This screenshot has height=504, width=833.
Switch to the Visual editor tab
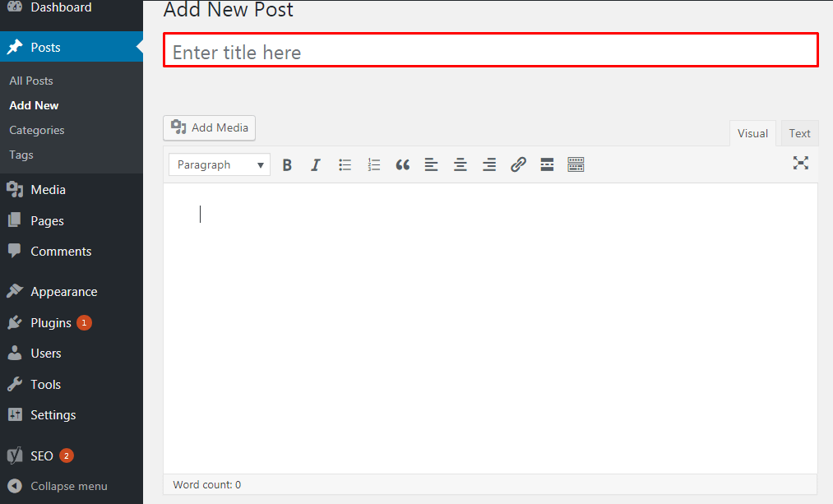(x=752, y=133)
